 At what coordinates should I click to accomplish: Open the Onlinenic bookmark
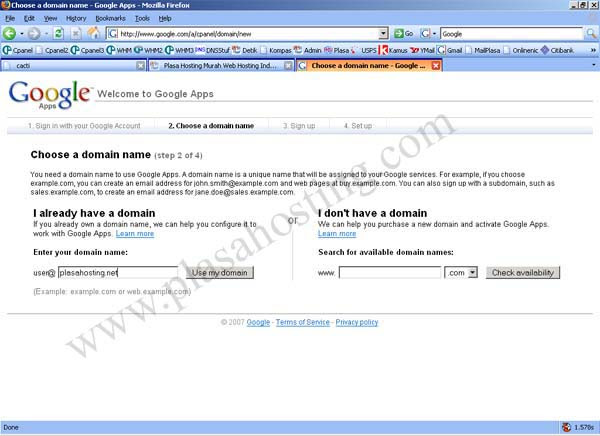tap(521, 50)
